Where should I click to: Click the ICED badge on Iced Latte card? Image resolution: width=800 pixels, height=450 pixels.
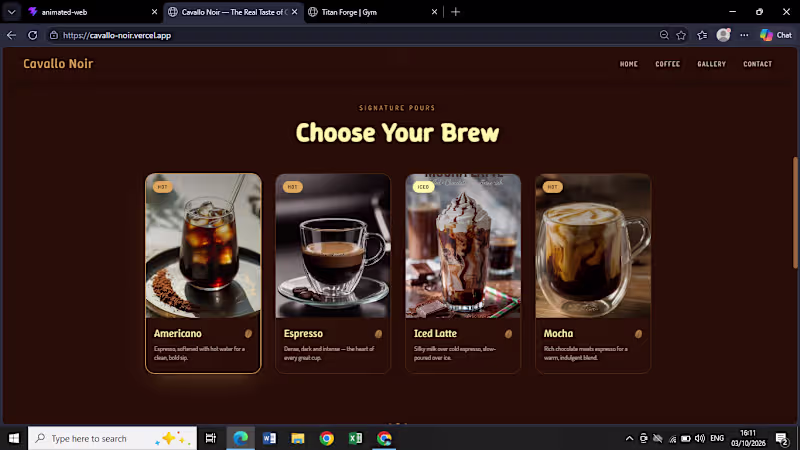[x=423, y=187]
